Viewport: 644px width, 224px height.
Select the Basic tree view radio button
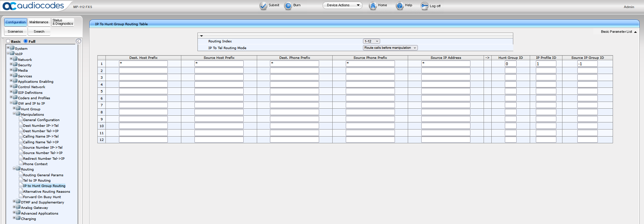8,41
